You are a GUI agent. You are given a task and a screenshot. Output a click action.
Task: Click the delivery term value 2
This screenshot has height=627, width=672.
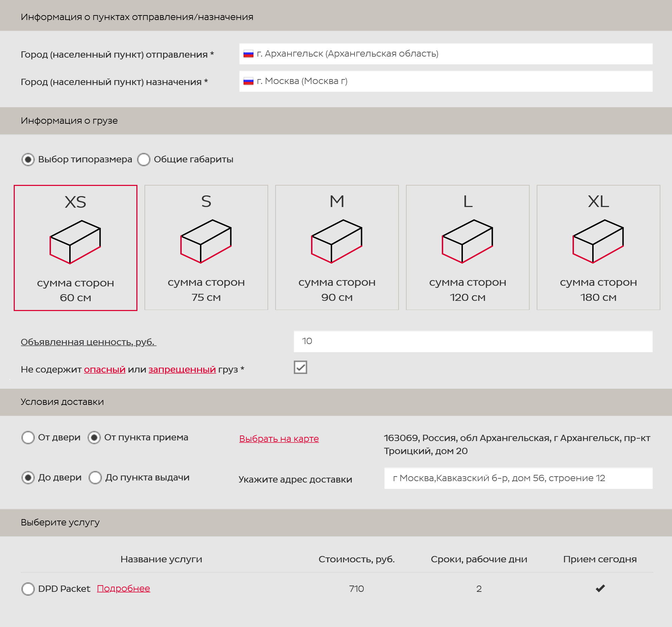[479, 589]
